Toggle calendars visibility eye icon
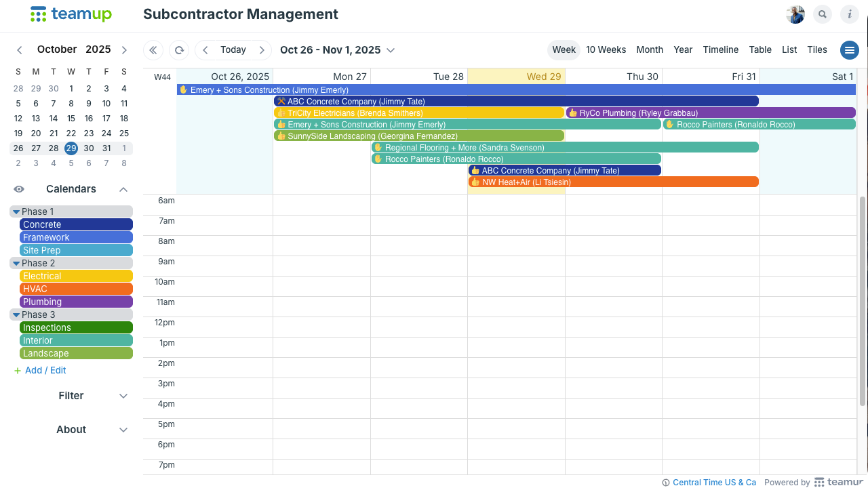868x488 pixels. [x=19, y=190]
